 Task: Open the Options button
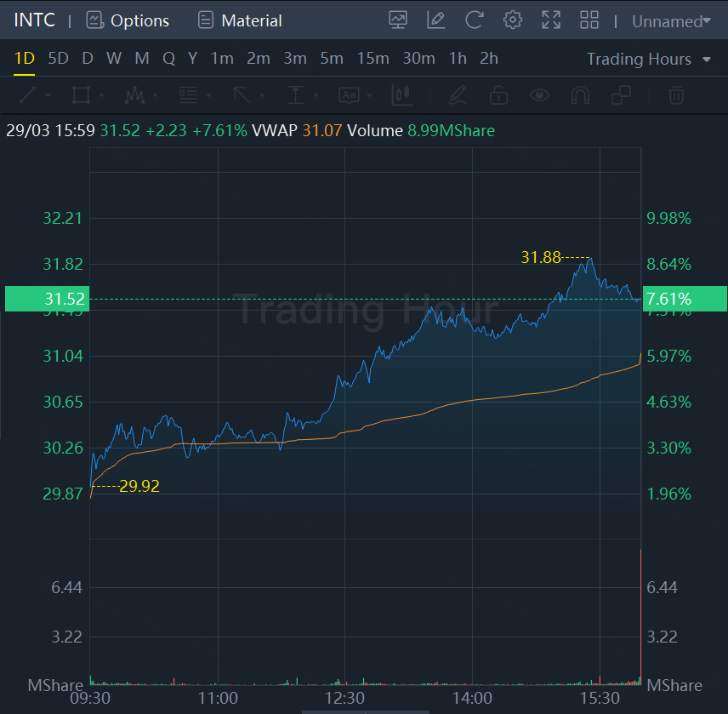pos(128,20)
